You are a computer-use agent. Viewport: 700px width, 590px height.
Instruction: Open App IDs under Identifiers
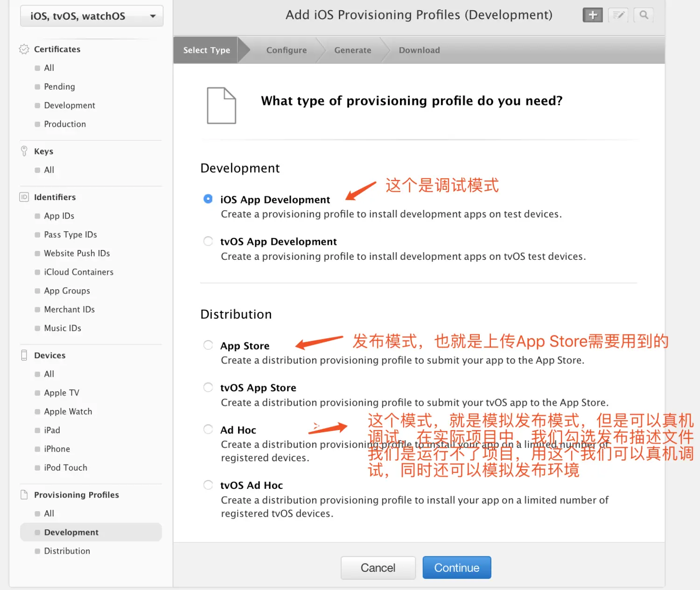click(59, 216)
